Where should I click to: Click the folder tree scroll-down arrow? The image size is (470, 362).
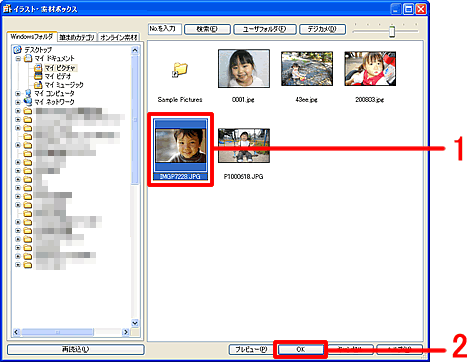(135, 323)
